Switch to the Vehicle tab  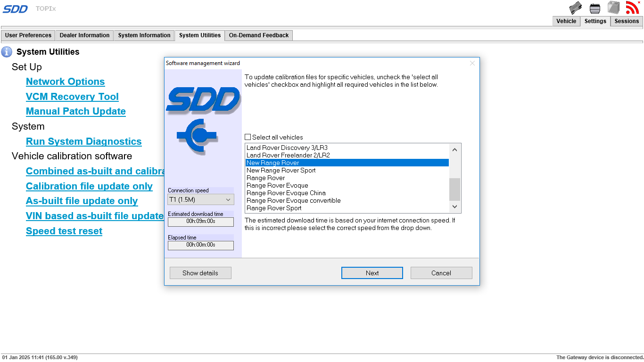566,21
